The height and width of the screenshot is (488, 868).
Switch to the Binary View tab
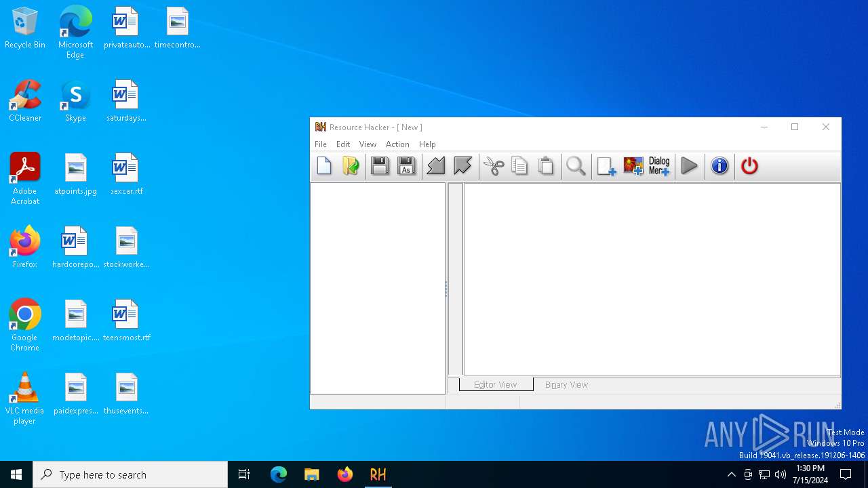[x=566, y=384]
